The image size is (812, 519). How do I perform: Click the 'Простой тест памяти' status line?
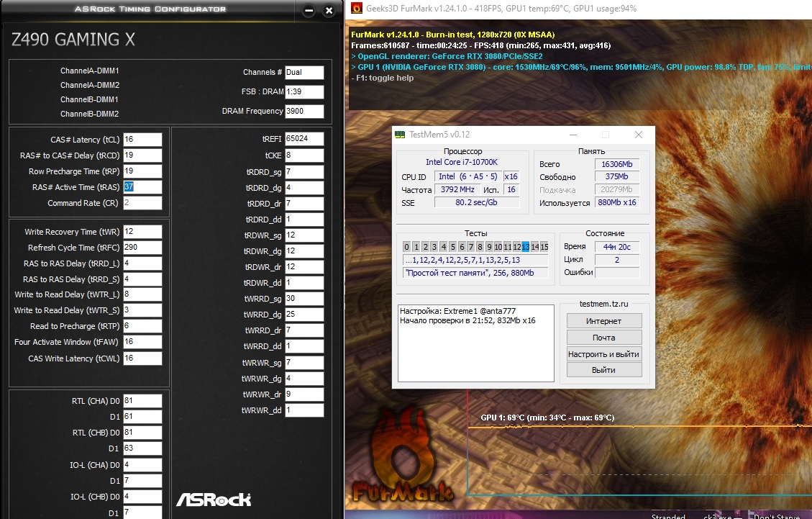[x=475, y=273]
